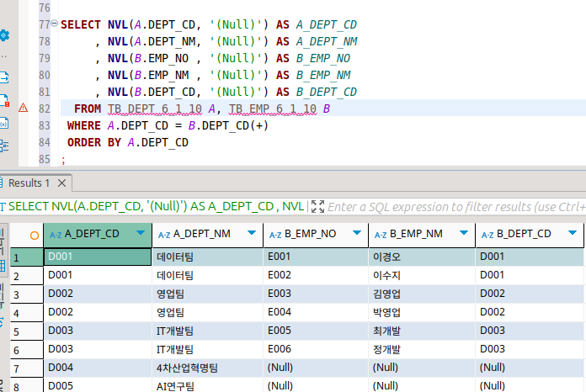
Task: Open B_EMP_NO column dropdown arrow
Action: pyautogui.click(x=357, y=233)
